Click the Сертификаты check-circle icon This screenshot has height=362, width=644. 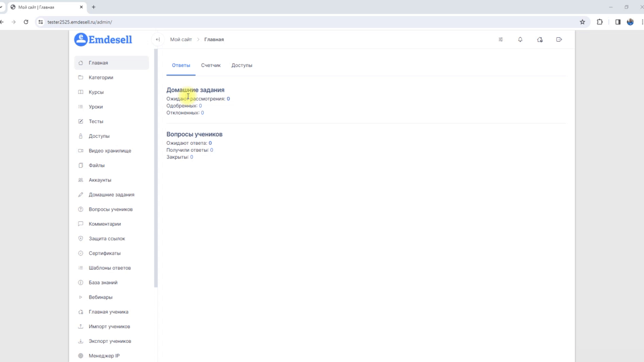coord(80,253)
